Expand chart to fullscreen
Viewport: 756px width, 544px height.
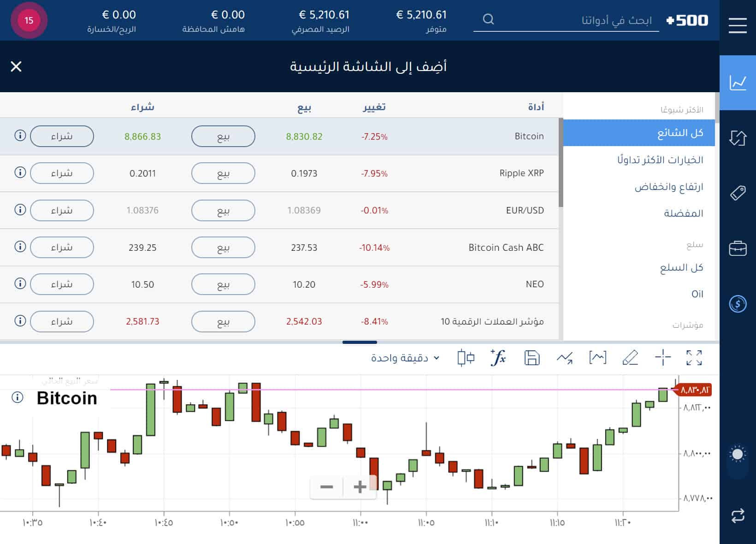pyautogui.click(x=694, y=358)
